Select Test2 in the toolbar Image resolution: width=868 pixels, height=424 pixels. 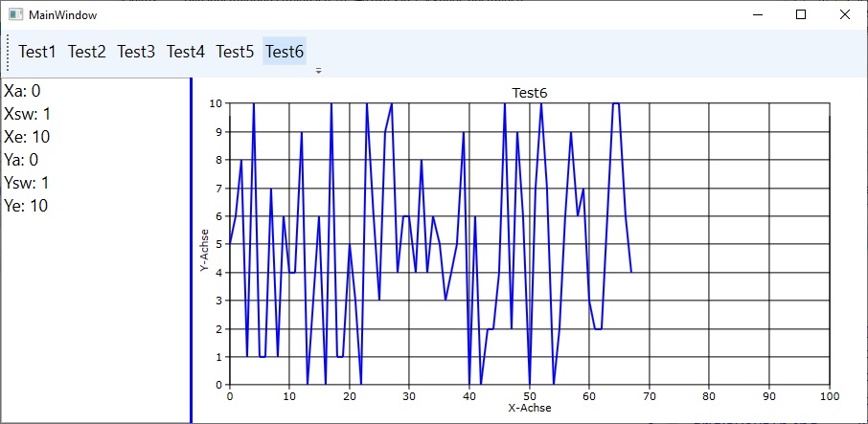coord(86,52)
